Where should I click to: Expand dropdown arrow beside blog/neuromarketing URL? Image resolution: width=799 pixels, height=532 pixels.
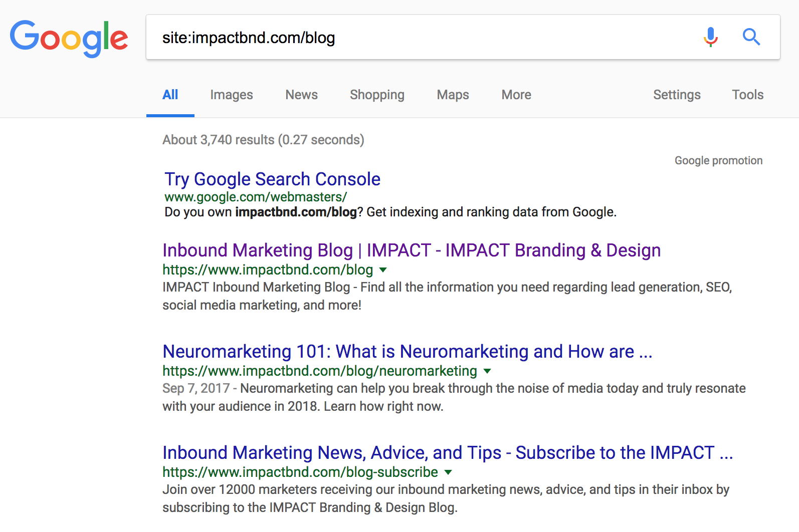click(x=487, y=371)
